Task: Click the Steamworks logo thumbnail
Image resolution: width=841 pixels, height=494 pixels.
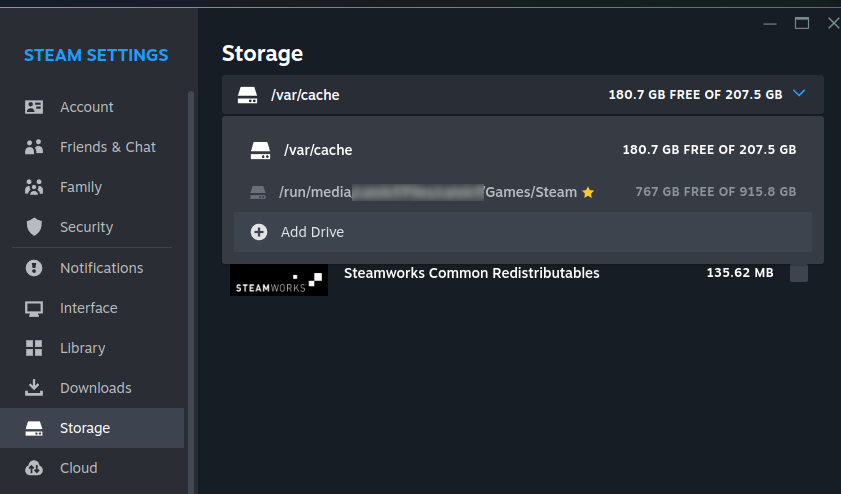Action: pos(278,279)
